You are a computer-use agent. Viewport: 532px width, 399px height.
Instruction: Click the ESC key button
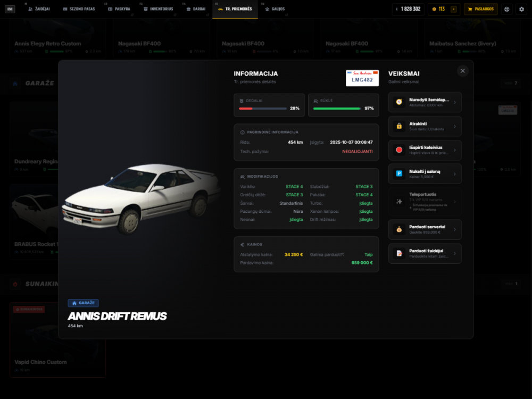point(10,9)
